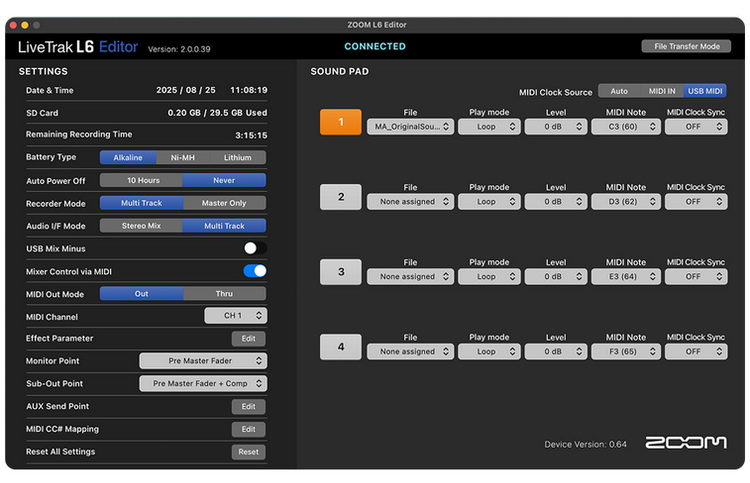Screen dimensions: 750x483
Task: Open pad 3 File dropdown
Action: point(410,277)
